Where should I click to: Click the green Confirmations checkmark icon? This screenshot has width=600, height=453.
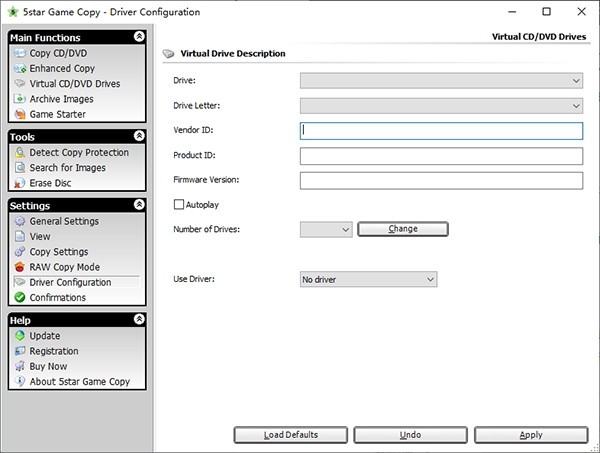click(20, 298)
